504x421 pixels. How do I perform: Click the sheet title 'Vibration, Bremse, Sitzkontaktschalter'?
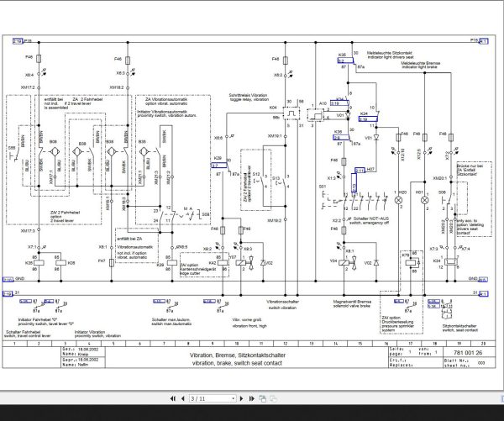(x=238, y=355)
